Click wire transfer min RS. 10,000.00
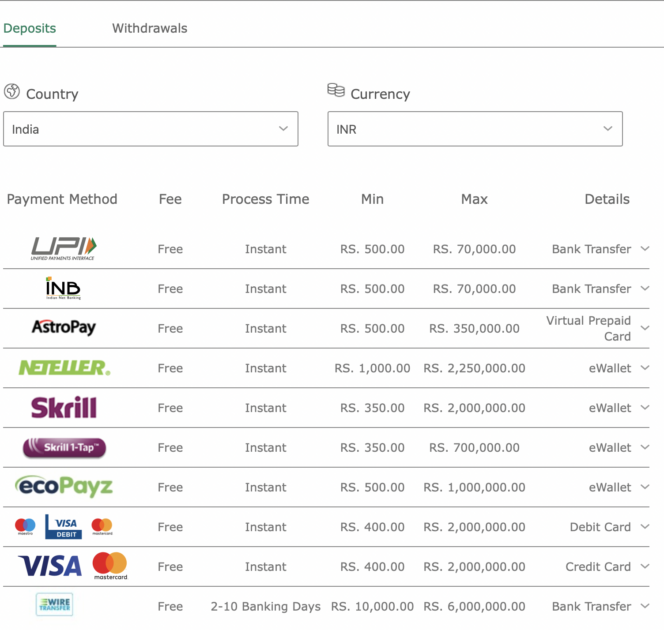Image resolution: width=664 pixels, height=630 pixels. pos(372,606)
